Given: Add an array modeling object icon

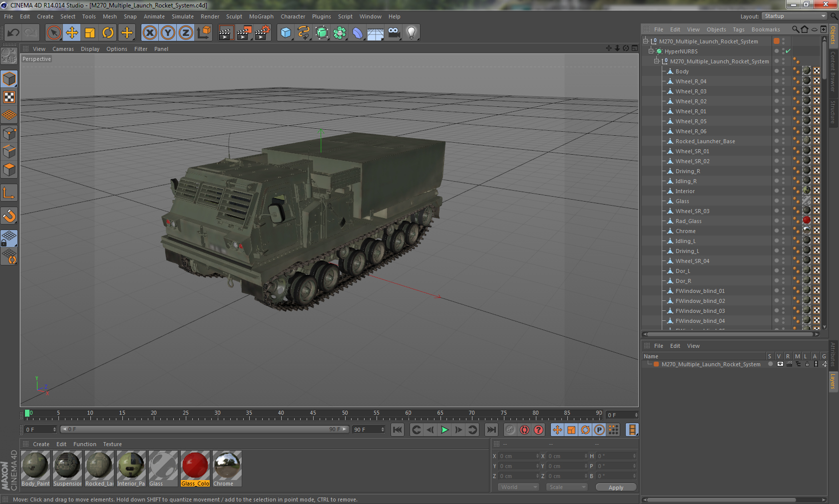Looking at the screenshot, I should pyautogui.click(x=340, y=33).
